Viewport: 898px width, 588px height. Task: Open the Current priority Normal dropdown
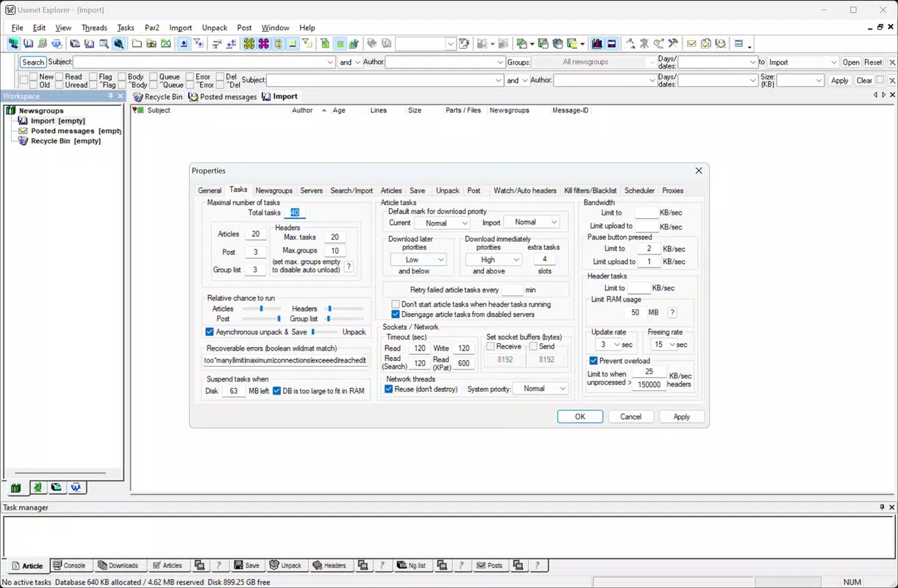[x=442, y=223]
